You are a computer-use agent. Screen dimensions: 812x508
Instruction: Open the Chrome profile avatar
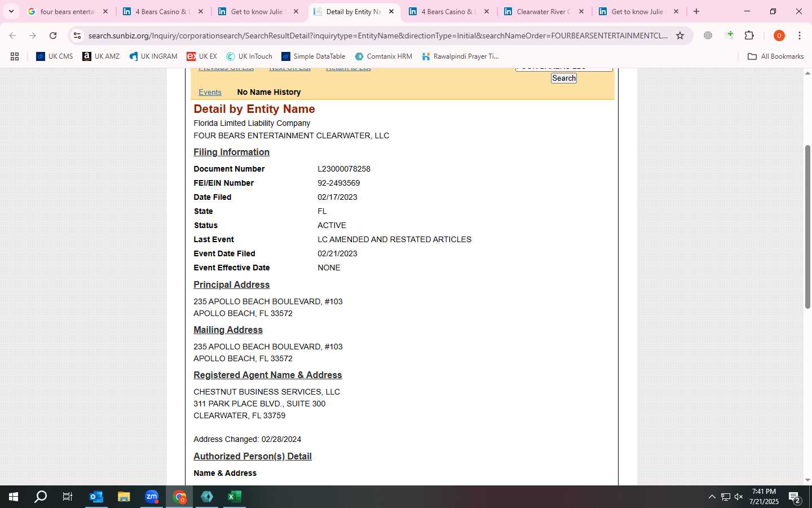coord(779,36)
